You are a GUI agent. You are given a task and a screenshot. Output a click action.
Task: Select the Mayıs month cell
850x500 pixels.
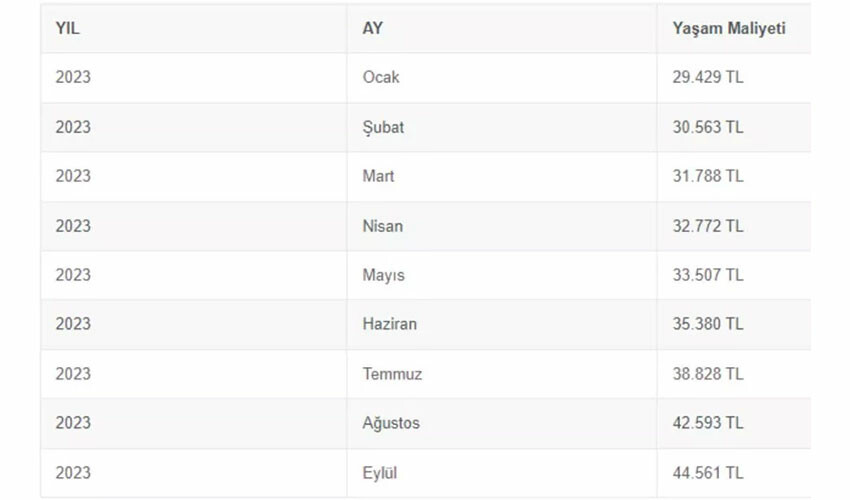383,275
